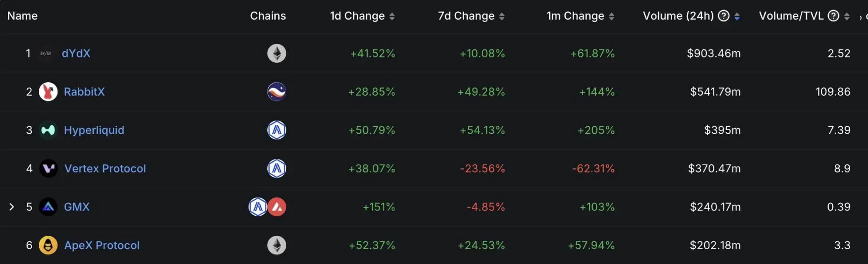Sort by 1d Change column arrows
868x264 pixels.
[392, 17]
